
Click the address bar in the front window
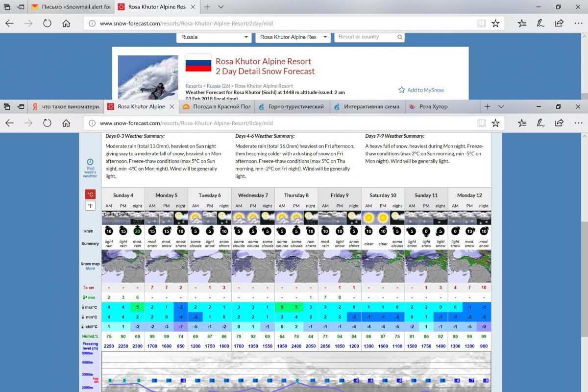pos(279,123)
